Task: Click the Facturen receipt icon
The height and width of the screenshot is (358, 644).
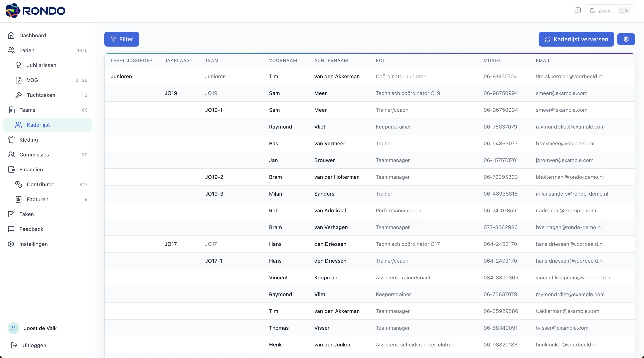Action: click(x=18, y=199)
